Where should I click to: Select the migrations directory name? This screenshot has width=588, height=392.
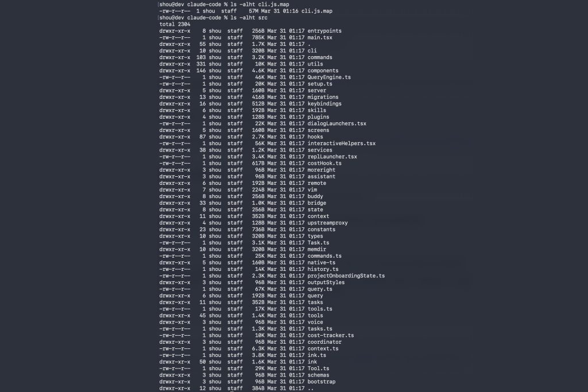pos(323,97)
